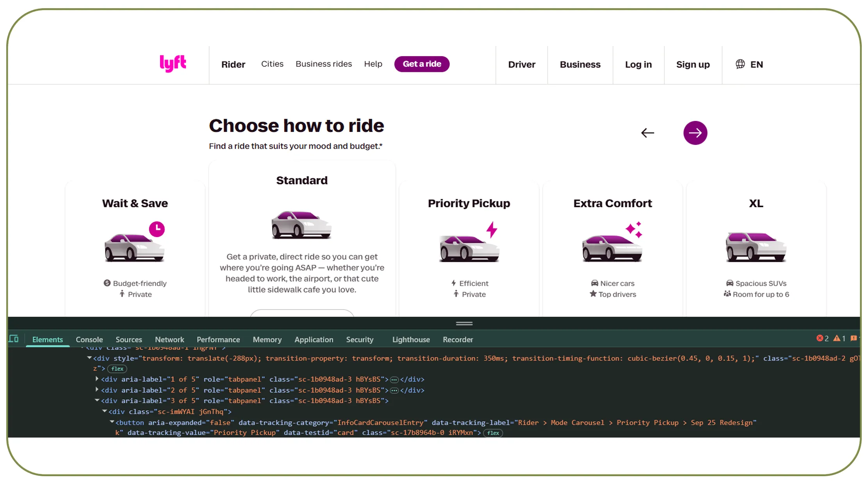
Task: Click person icon in Wait & Save Private
Action: (122, 294)
